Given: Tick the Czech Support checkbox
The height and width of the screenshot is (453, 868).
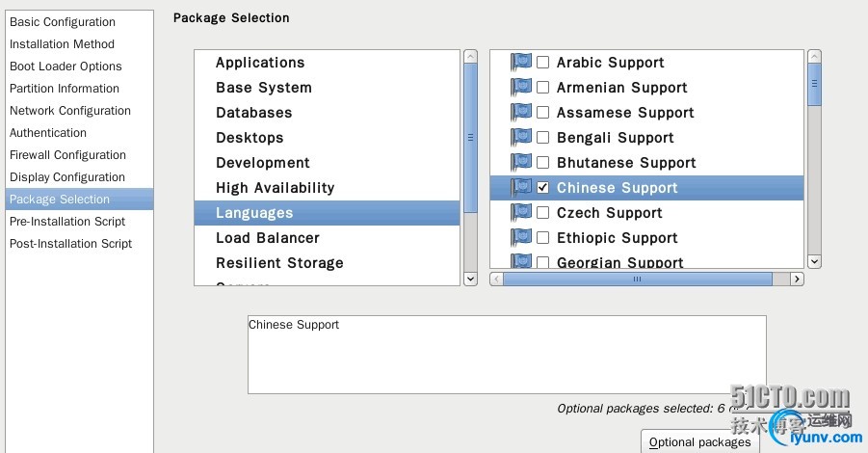Looking at the screenshot, I should (543, 213).
